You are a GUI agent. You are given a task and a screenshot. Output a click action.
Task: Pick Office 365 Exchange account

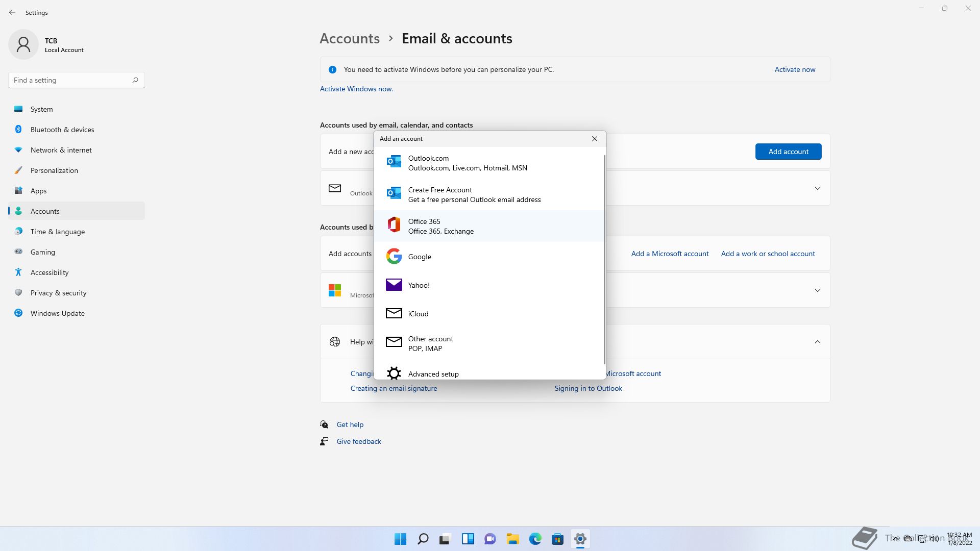point(489,226)
